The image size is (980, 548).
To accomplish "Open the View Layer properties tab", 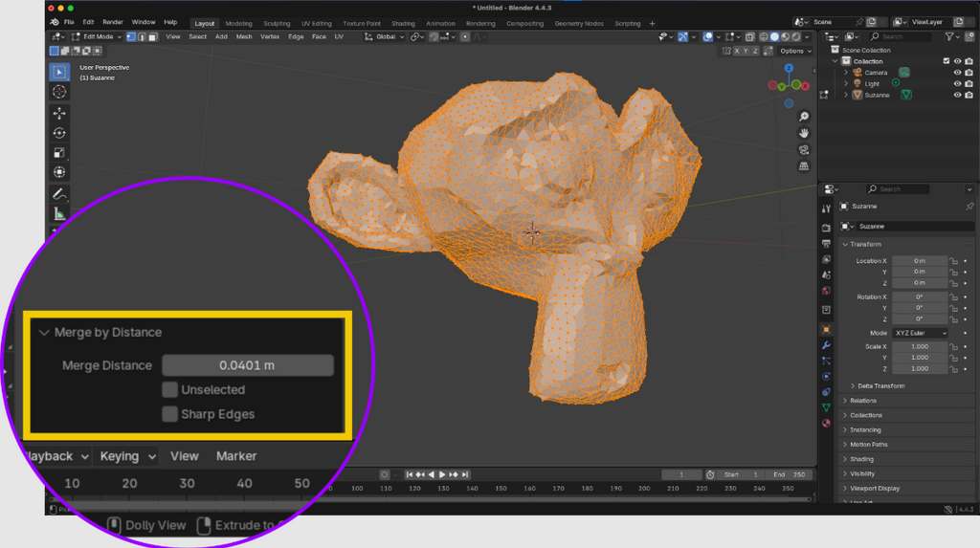I will click(826, 258).
